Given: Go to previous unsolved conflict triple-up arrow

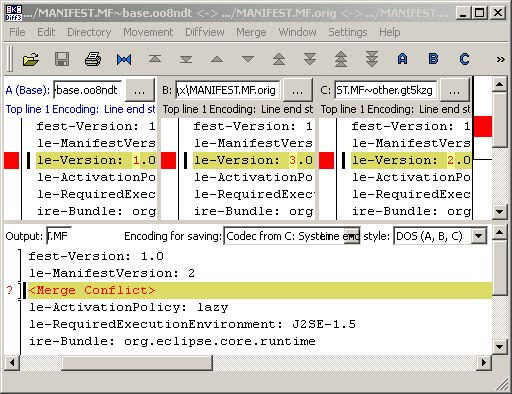Looking at the screenshot, I should (x=341, y=59).
